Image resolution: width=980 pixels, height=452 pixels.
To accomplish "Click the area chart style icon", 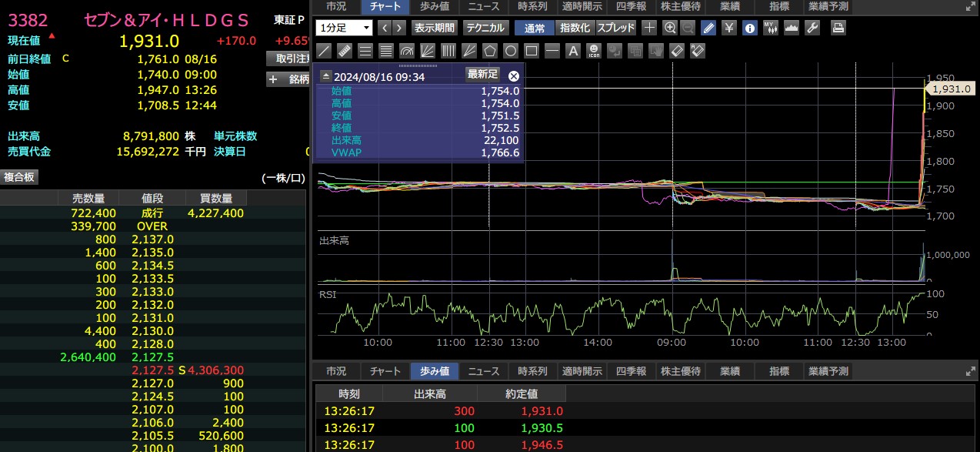I will tap(792, 28).
